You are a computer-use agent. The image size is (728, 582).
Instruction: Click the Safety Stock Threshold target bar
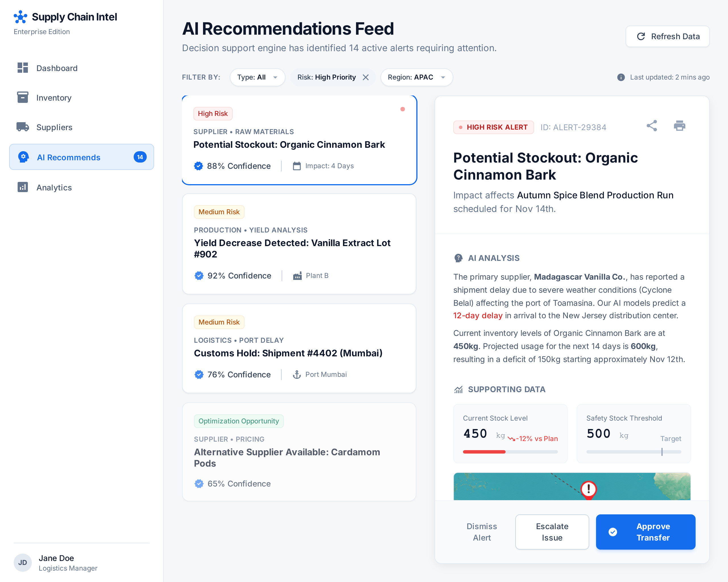[634, 452]
